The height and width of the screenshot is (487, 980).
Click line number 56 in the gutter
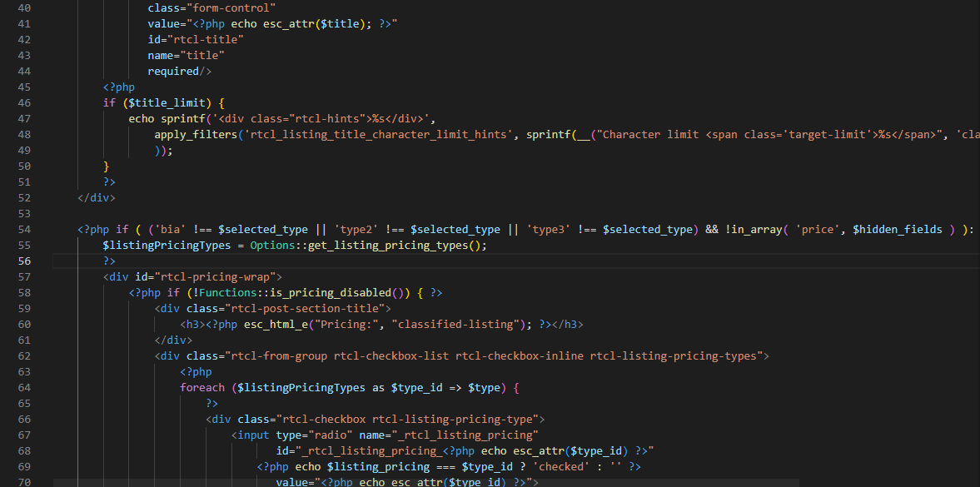tap(24, 261)
